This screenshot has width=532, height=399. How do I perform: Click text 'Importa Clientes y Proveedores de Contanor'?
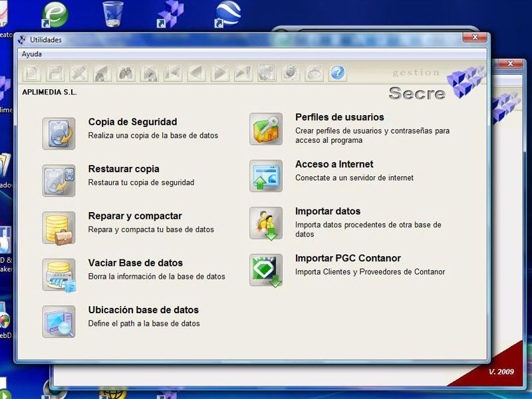coord(370,272)
